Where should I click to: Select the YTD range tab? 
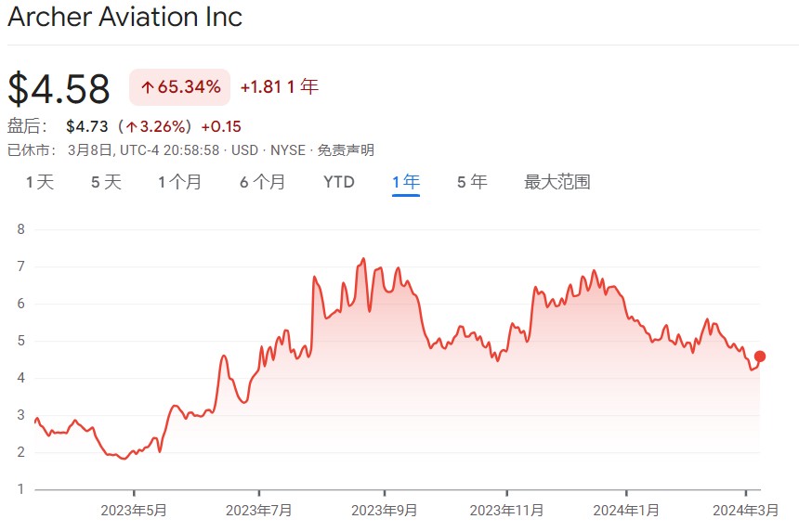pyautogui.click(x=339, y=182)
